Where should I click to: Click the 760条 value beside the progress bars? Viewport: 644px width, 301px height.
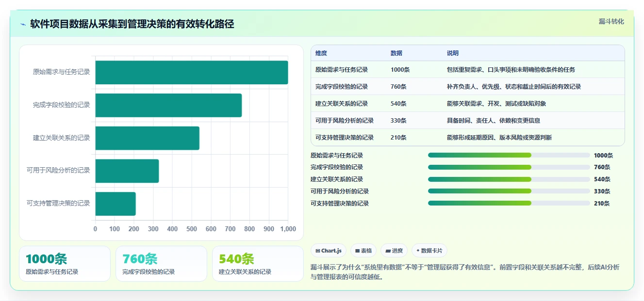click(602, 167)
